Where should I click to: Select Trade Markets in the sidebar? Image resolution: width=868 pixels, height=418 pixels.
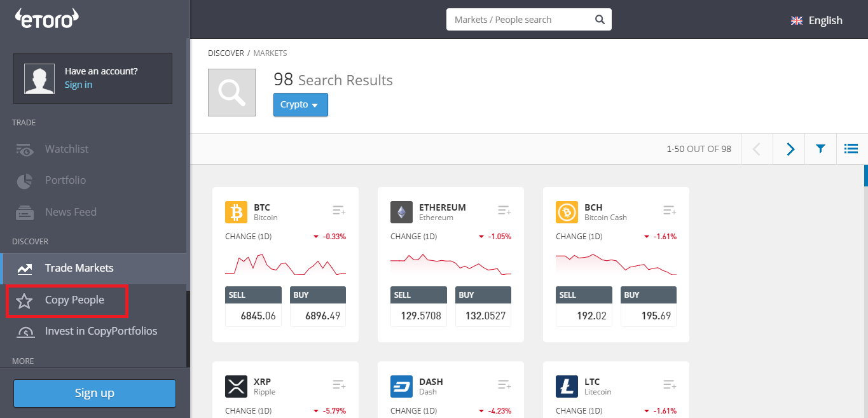tap(94, 268)
